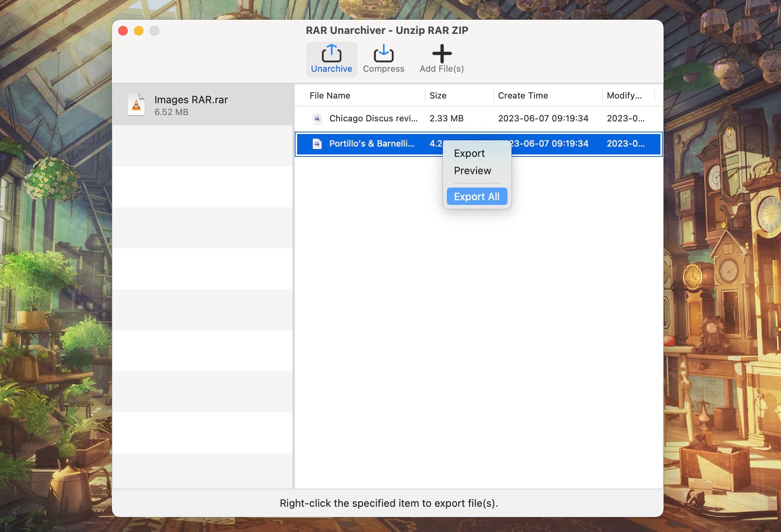Image resolution: width=781 pixels, height=532 pixels.
Task: Click the Add File(s) plus icon
Action: (442, 54)
